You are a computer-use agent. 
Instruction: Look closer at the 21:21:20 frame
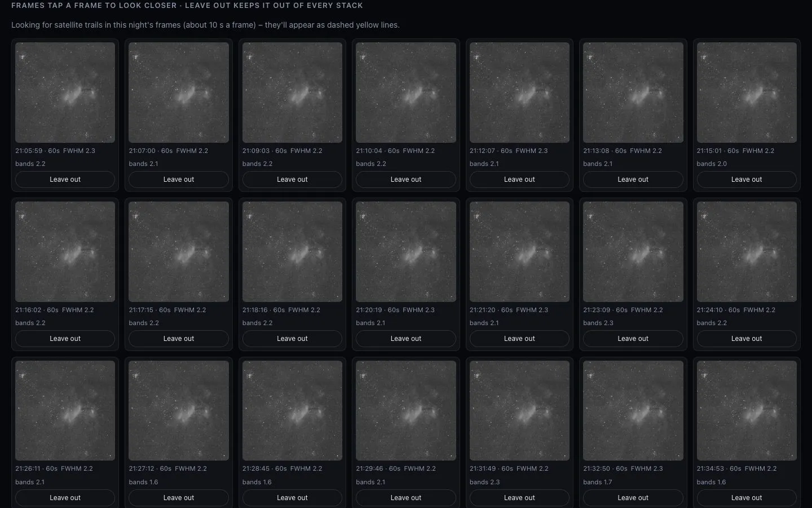click(x=519, y=252)
